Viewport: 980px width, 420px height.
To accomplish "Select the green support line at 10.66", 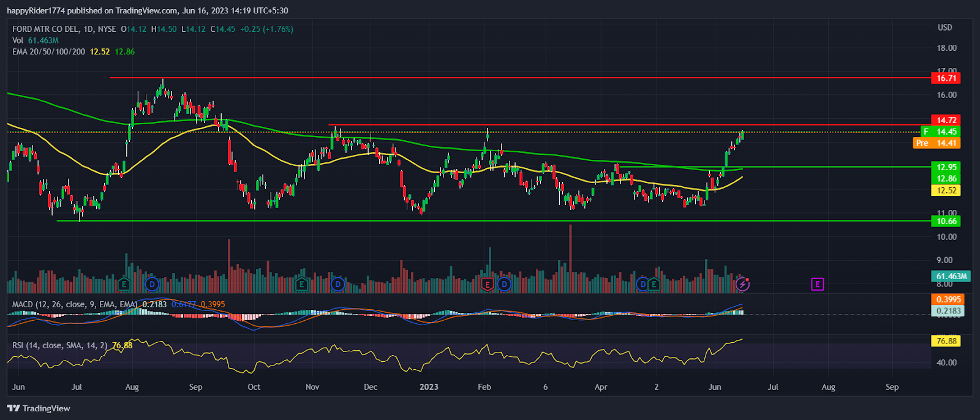I will [x=494, y=220].
